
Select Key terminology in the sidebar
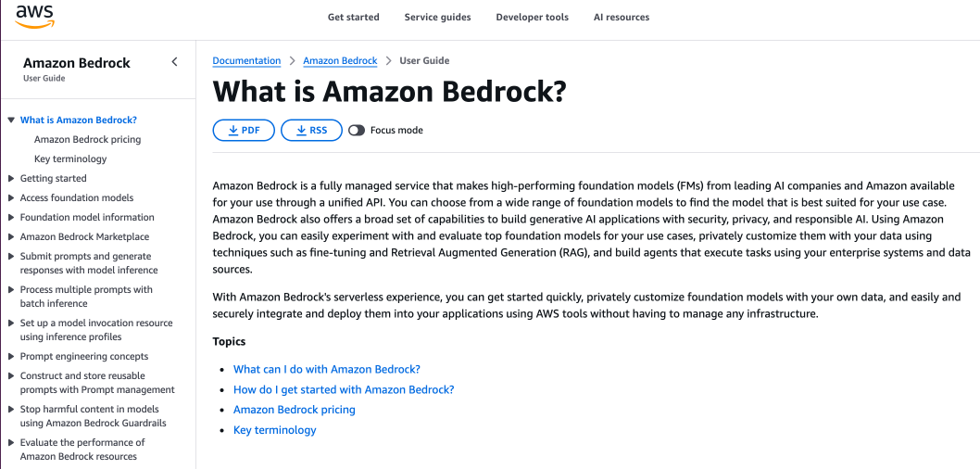click(70, 159)
